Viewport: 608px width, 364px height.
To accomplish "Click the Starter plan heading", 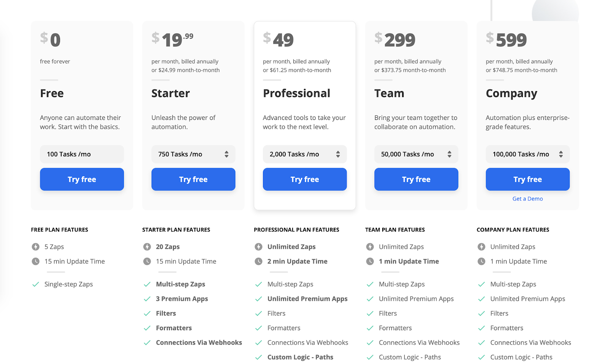I will (x=171, y=93).
